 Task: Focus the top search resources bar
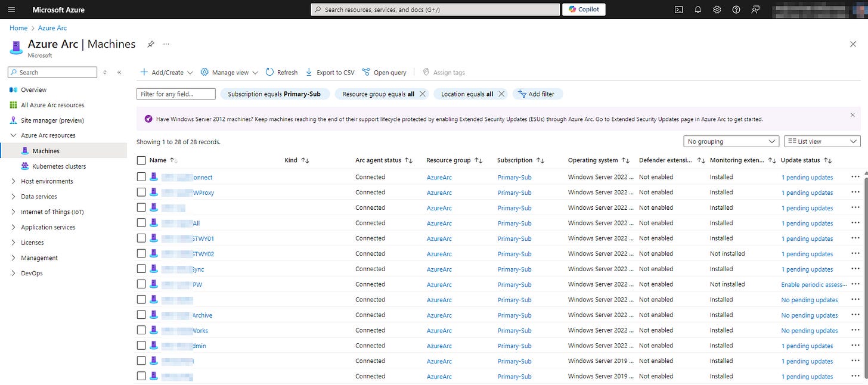(x=435, y=10)
